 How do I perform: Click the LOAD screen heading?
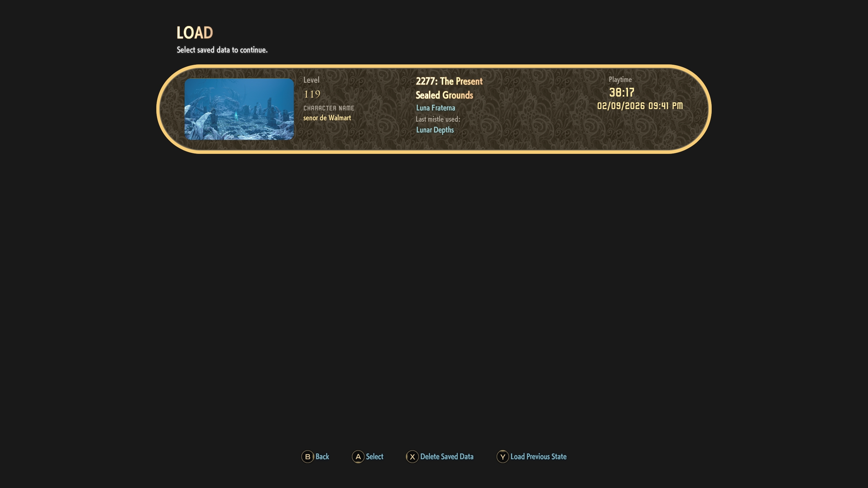tap(195, 33)
